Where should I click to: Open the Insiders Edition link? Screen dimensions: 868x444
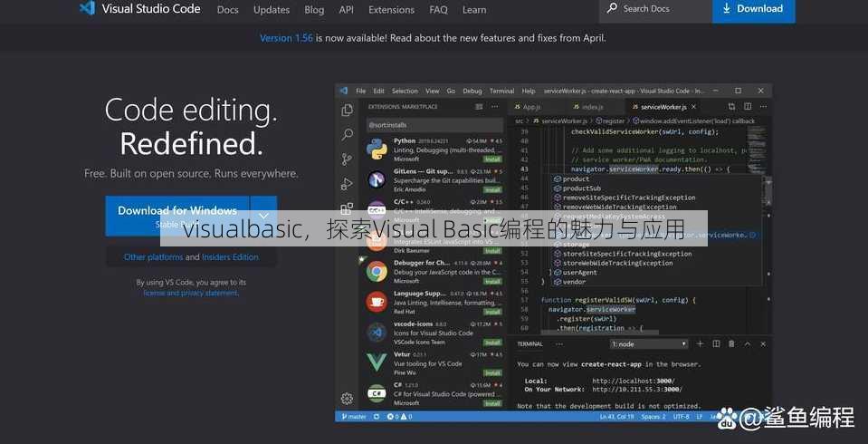point(230,257)
